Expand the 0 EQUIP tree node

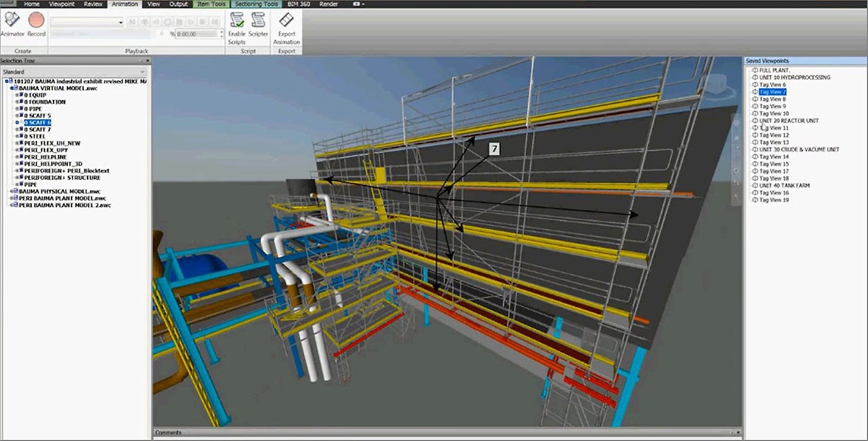click(17, 95)
